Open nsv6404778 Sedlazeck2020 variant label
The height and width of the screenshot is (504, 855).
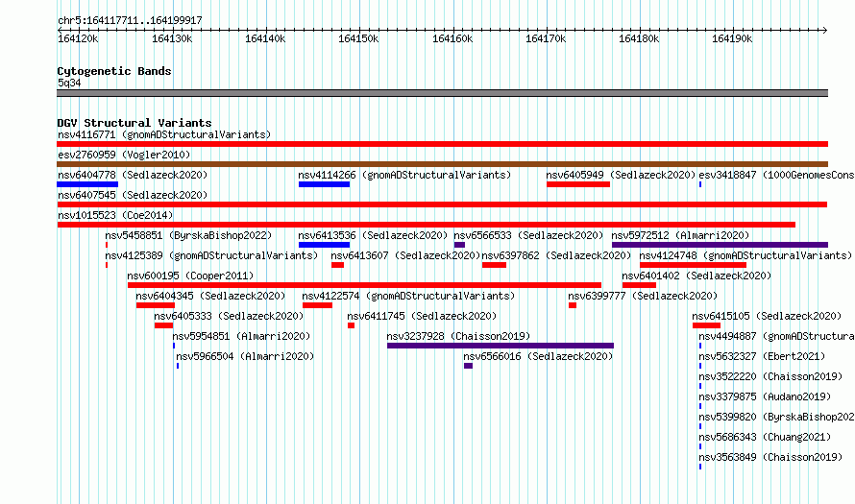point(133,175)
